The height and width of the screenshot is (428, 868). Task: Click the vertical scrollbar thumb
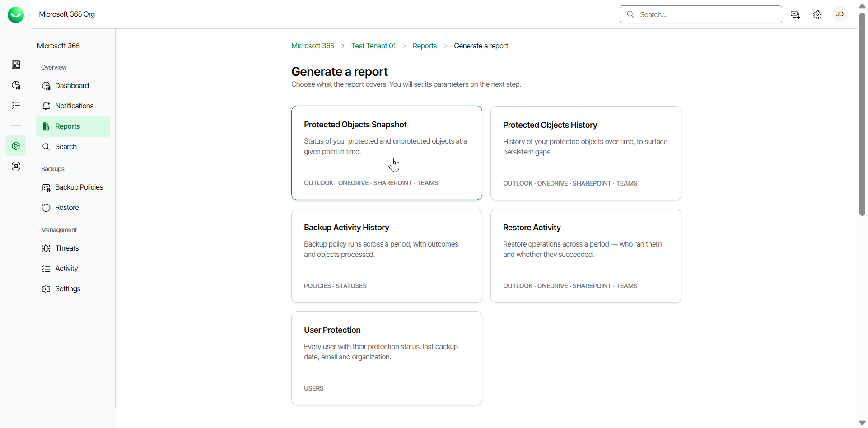click(862, 114)
